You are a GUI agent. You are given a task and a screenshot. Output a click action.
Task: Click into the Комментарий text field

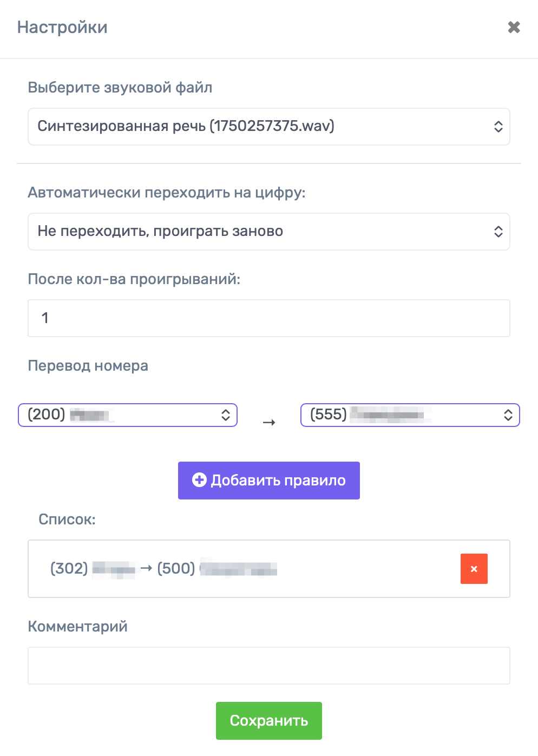(268, 666)
